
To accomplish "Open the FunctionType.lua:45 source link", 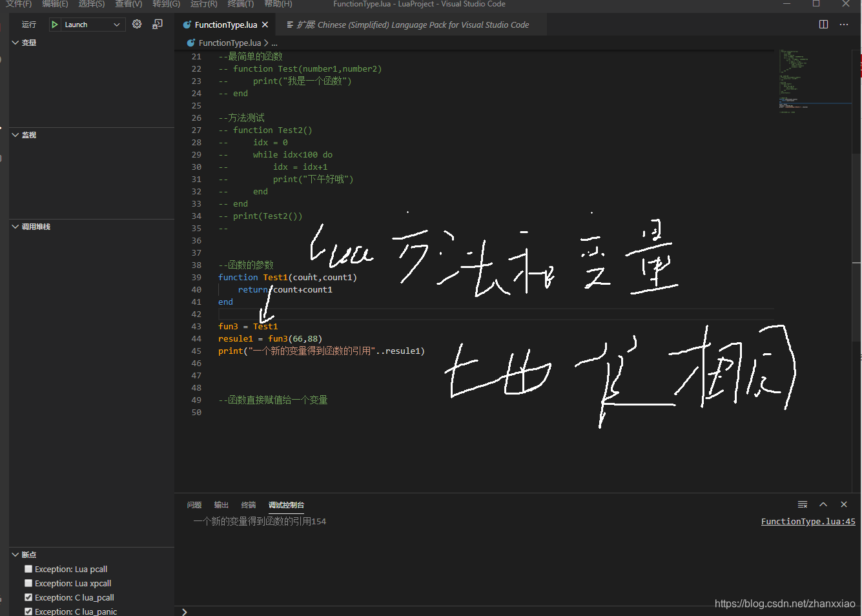I will [808, 521].
